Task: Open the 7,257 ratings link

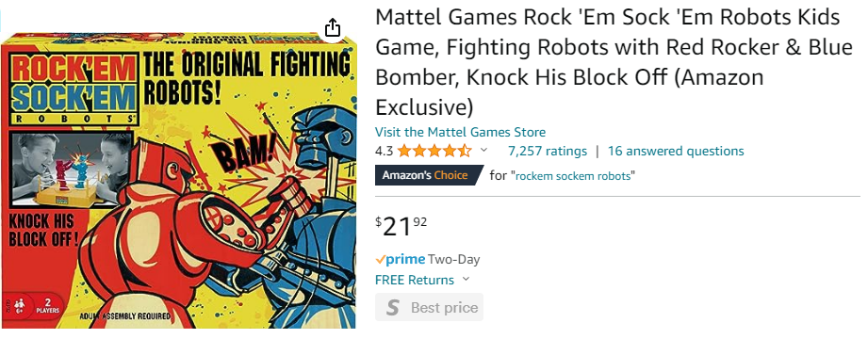Action: point(548,151)
